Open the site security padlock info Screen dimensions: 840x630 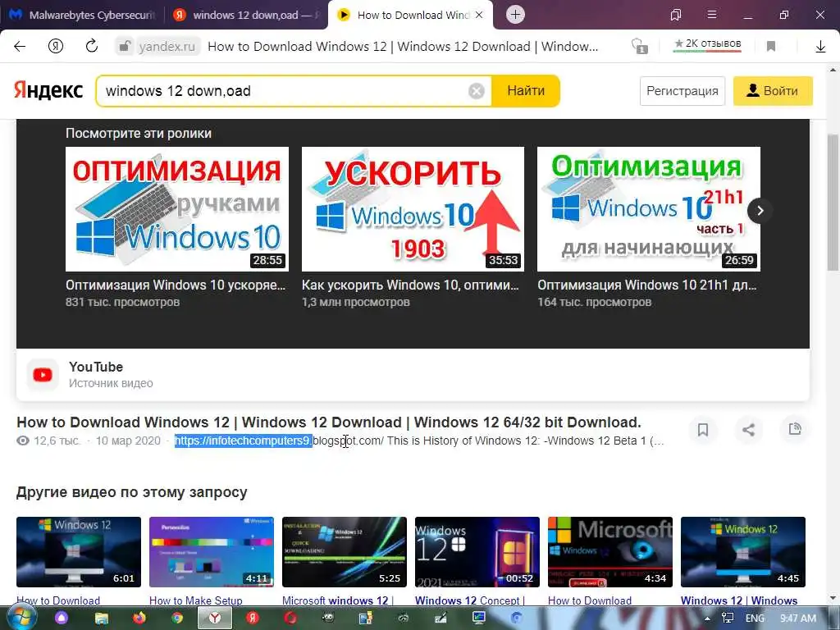pyautogui.click(x=125, y=47)
